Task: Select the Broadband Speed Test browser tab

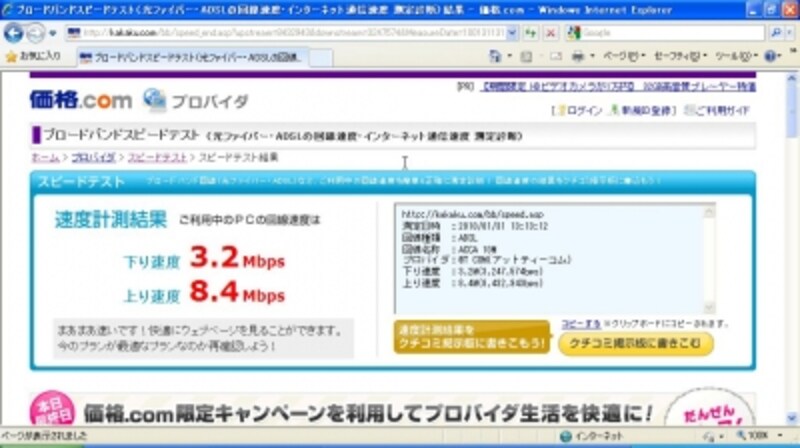Action: (193, 57)
